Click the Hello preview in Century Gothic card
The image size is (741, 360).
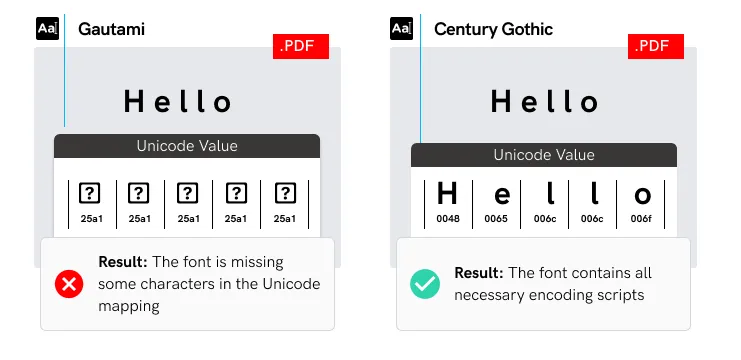[x=544, y=102]
